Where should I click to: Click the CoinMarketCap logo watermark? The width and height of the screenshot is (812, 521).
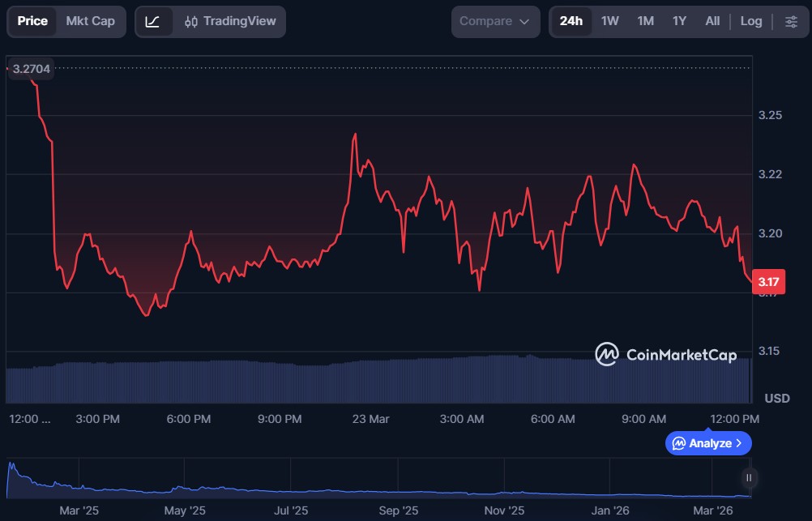coord(666,354)
